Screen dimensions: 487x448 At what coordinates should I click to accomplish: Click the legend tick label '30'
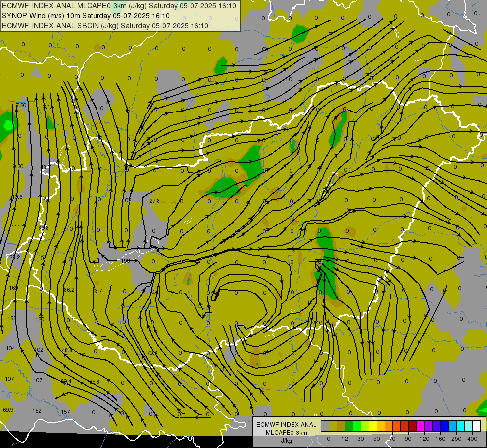coord(361,439)
